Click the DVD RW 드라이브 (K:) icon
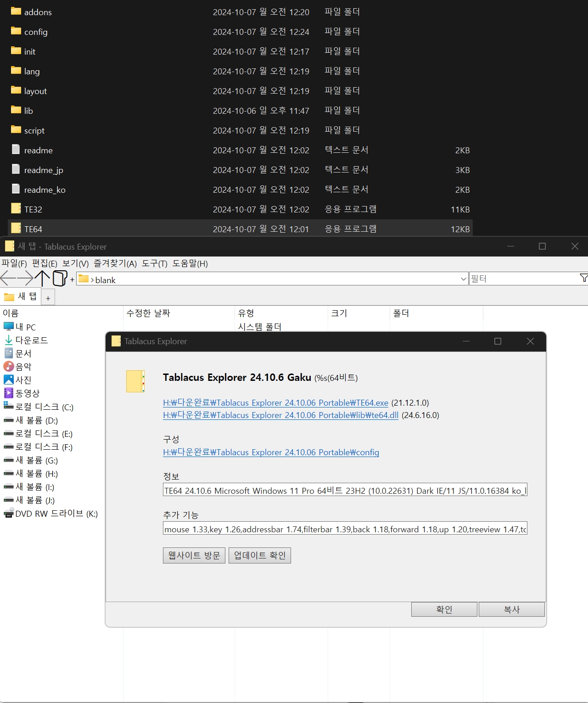This screenshot has height=703, width=588. click(x=9, y=513)
